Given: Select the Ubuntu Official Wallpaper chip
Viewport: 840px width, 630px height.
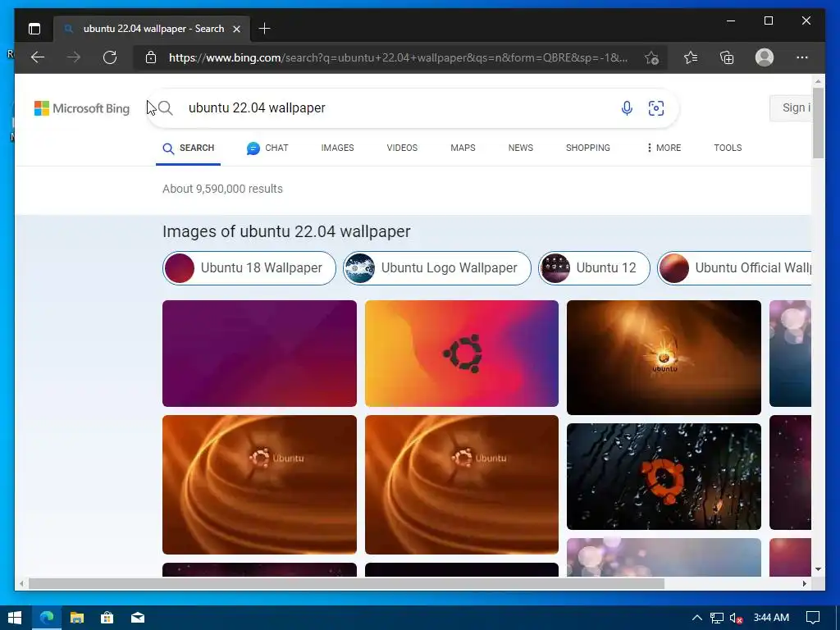Looking at the screenshot, I should coord(734,268).
